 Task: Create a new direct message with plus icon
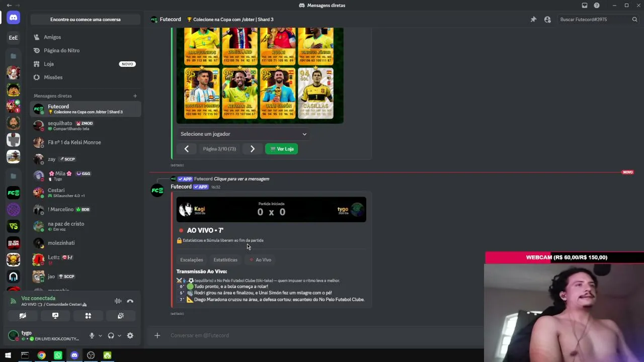pos(135,96)
